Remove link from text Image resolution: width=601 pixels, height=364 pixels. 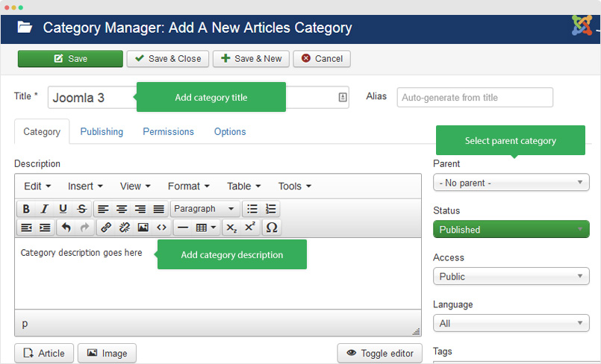(x=124, y=228)
